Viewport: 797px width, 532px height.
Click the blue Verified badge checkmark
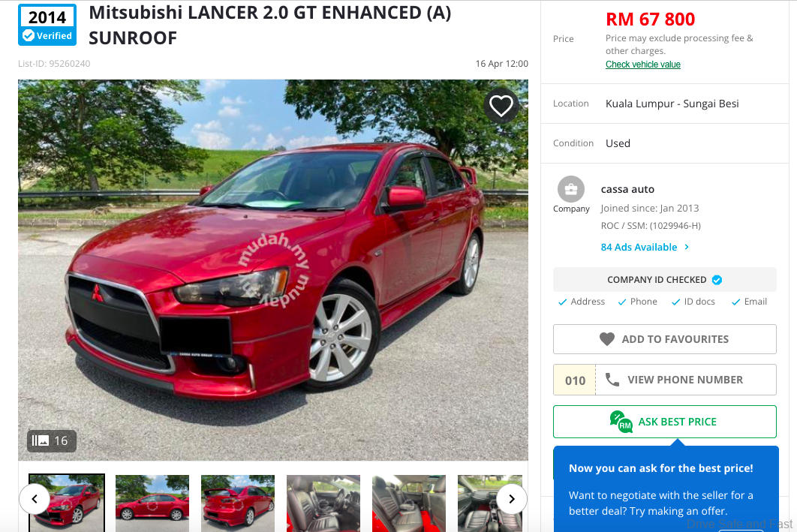tap(29, 35)
